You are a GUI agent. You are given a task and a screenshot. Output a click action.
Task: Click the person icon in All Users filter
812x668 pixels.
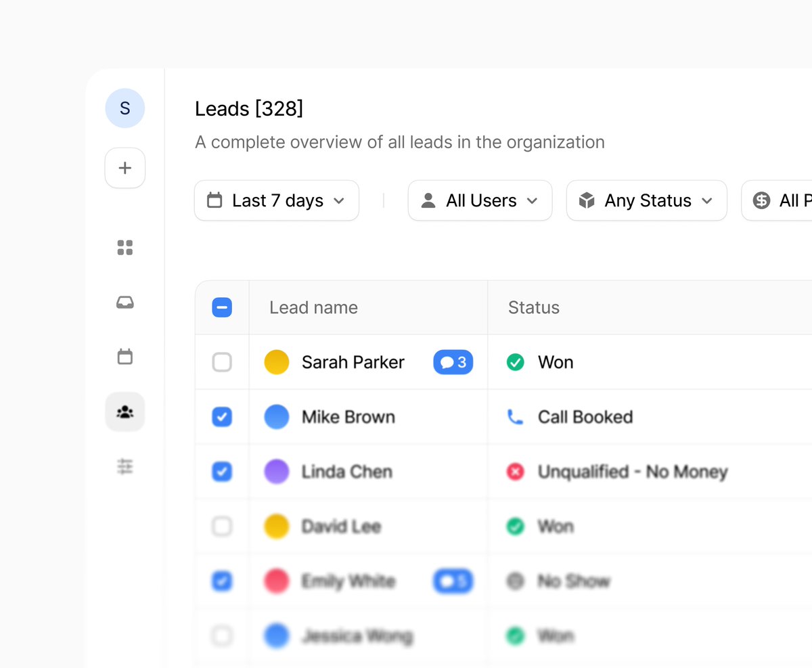pos(428,200)
